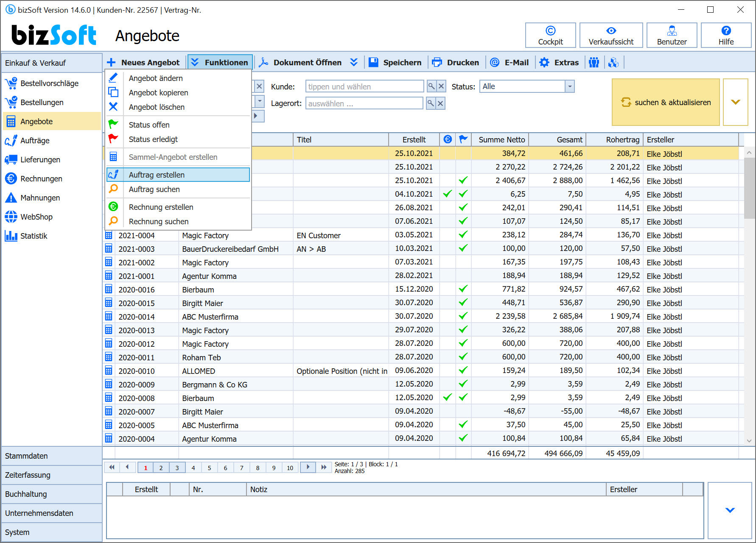This screenshot has width=756, height=543.
Task: Click calculator icon of row 2020-0016
Action: point(109,290)
